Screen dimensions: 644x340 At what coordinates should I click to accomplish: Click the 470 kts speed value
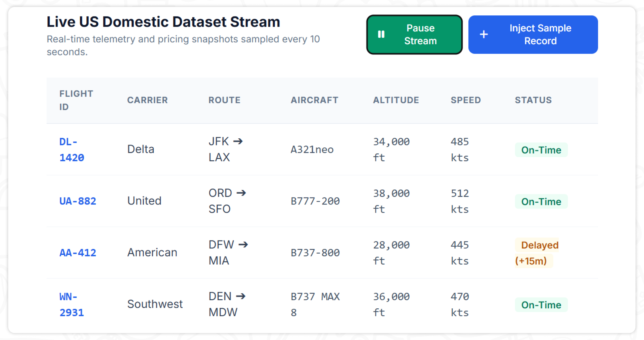[460, 305]
